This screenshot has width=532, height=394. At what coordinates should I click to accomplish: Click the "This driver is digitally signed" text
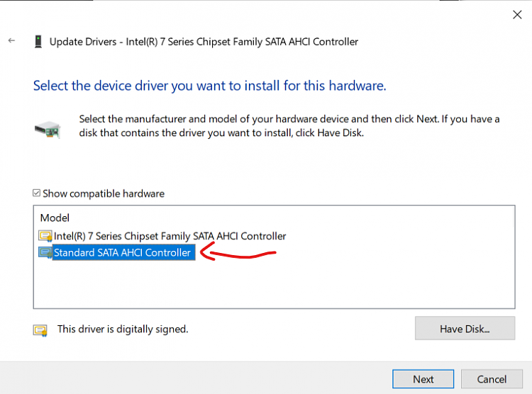tap(123, 329)
